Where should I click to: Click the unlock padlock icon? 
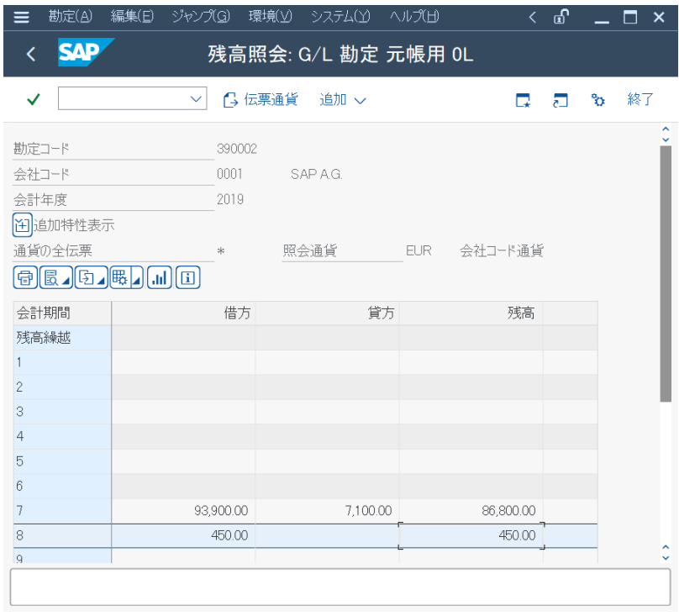(561, 17)
